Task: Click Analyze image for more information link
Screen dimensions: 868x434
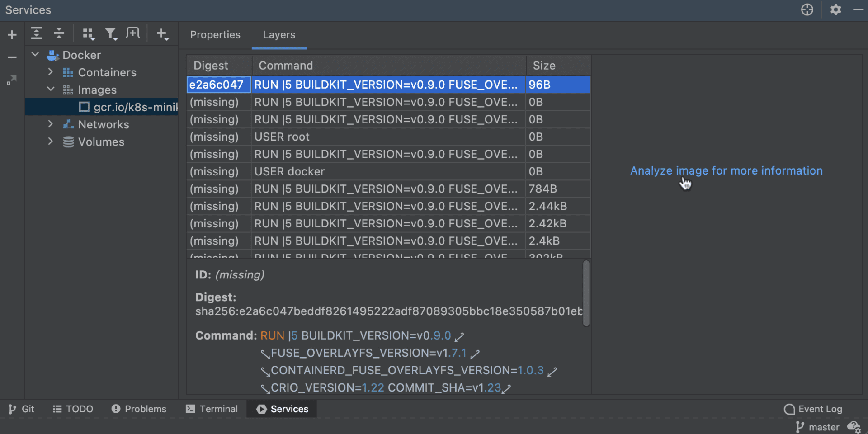Action: click(x=726, y=171)
